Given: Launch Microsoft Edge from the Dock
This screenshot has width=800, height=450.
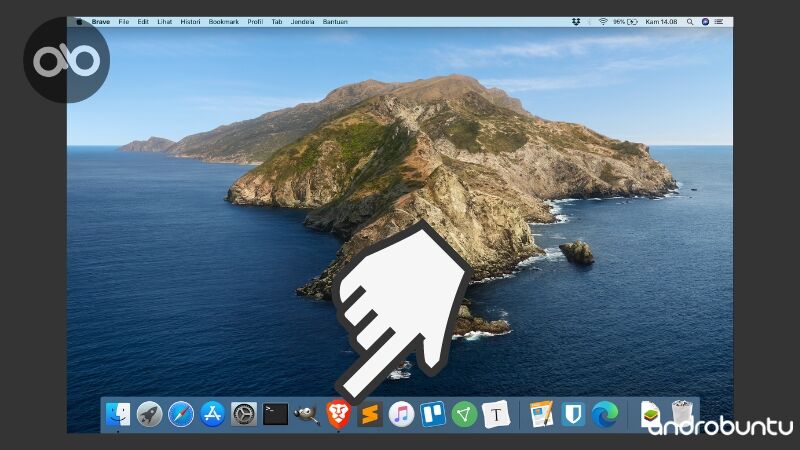Looking at the screenshot, I should point(605,414).
